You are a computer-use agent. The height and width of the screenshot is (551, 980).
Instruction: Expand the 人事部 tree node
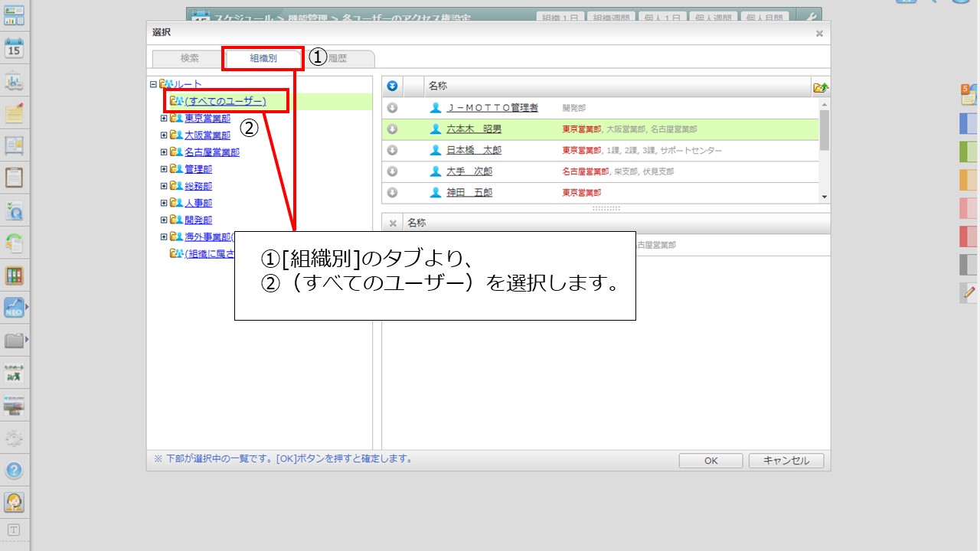(163, 203)
